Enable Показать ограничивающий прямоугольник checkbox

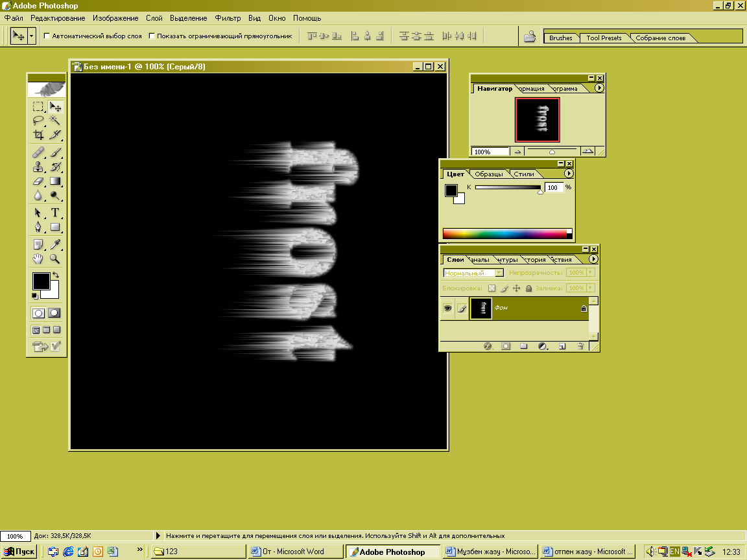[x=152, y=36]
